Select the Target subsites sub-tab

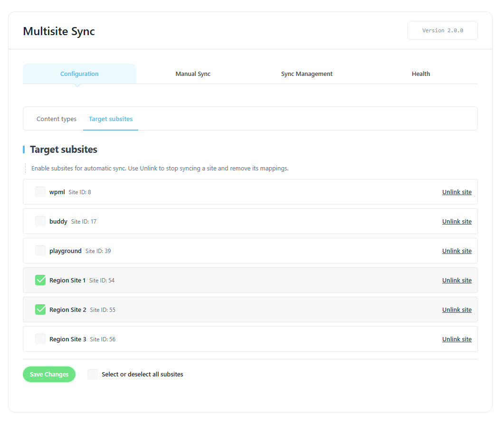pos(111,119)
